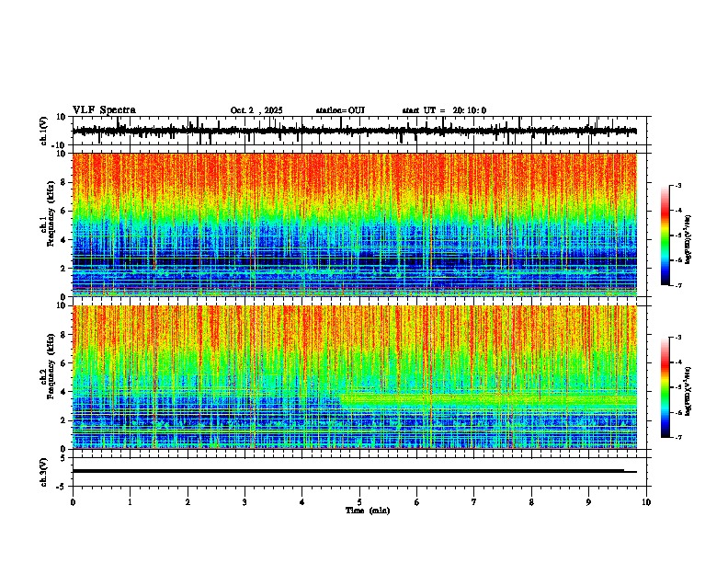Click the "-10" tick on ch.1 voltage axis
Screen dimensions: 728x563
coord(60,145)
